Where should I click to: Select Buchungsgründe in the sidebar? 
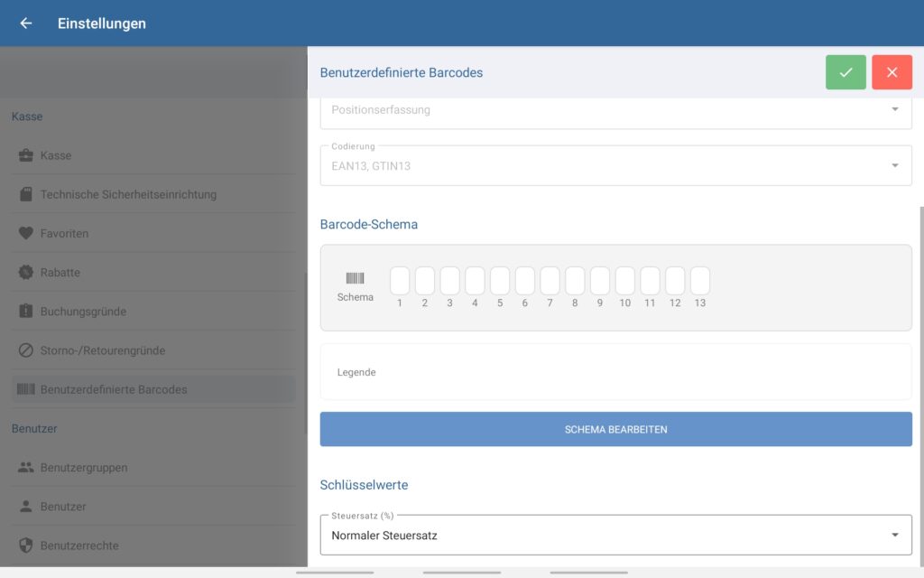tap(83, 312)
